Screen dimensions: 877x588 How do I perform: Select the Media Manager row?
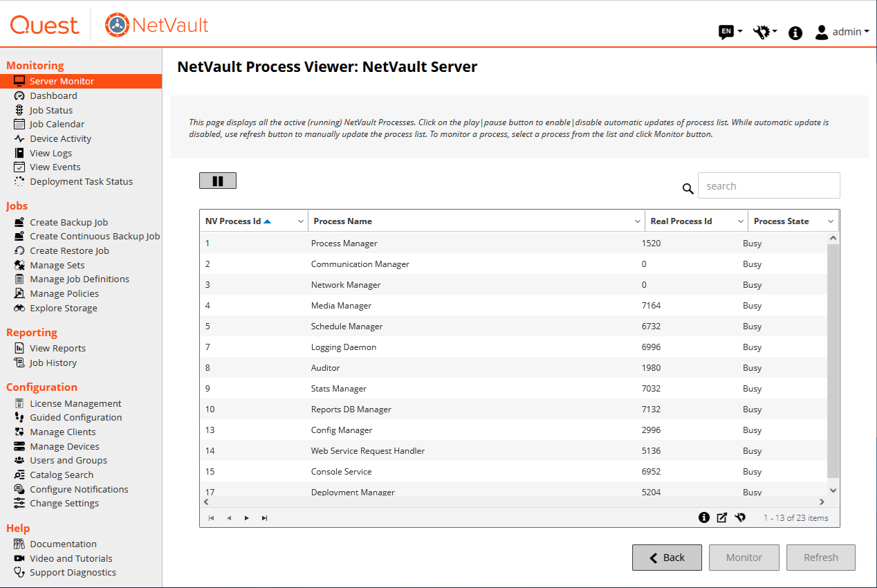[x=513, y=305]
